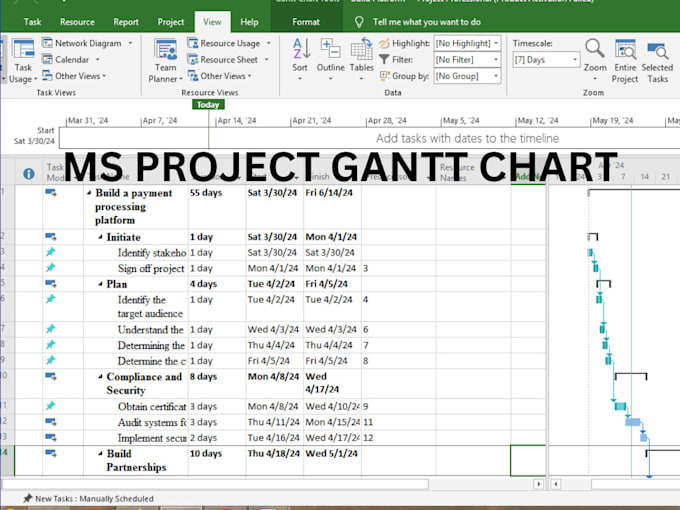Click Tell me what you want to do
680x510 pixels.
[x=427, y=22]
